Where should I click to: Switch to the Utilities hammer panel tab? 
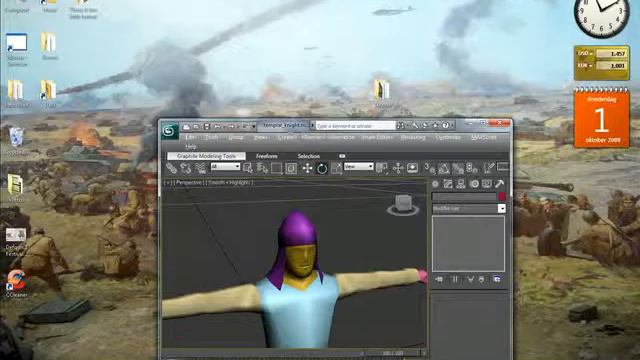499,184
